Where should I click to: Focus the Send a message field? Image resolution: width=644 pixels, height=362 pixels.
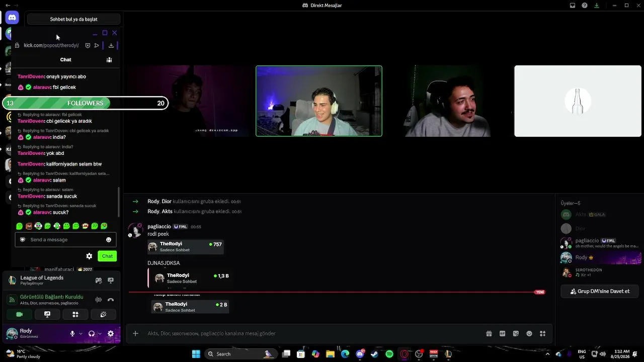pos(65,240)
